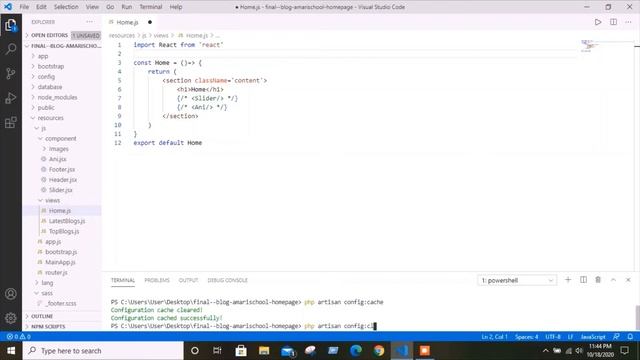This screenshot has width=640, height=360.
Task: Expand the app folder
Action: coord(62,56)
